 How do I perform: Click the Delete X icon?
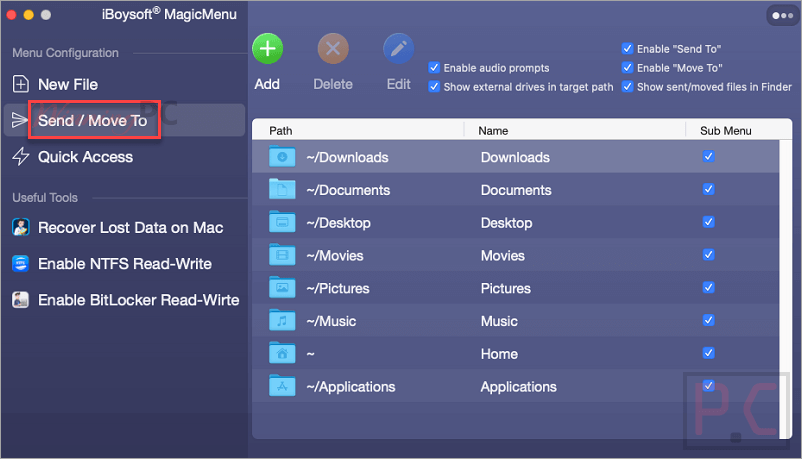pos(333,49)
